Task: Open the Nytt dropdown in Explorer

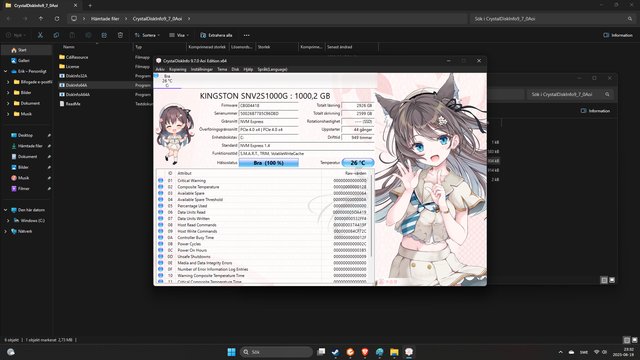Action: pos(16,35)
